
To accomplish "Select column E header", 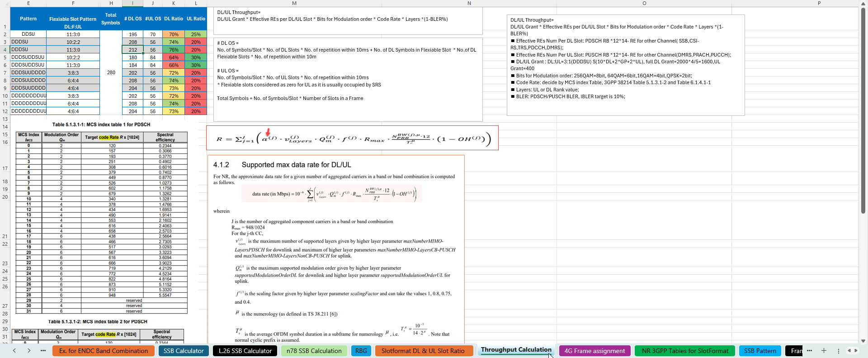I will pyautogui.click(x=28, y=3).
